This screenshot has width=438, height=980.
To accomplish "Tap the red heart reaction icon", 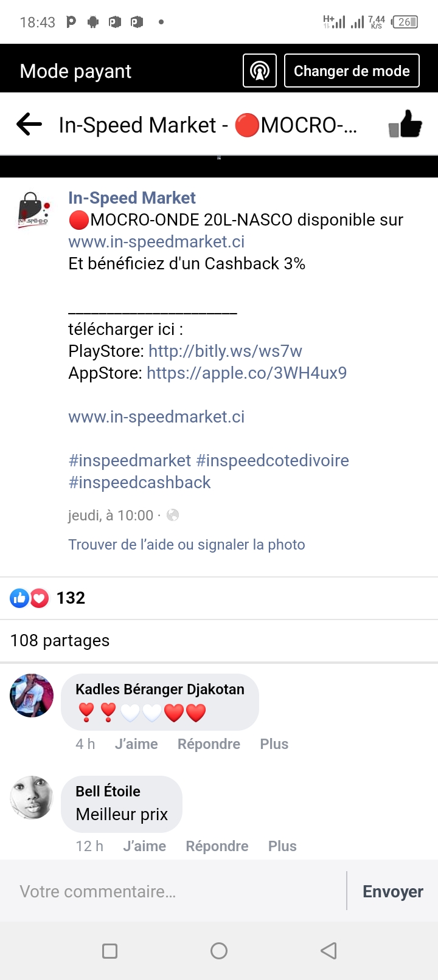I will click(39, 598).
